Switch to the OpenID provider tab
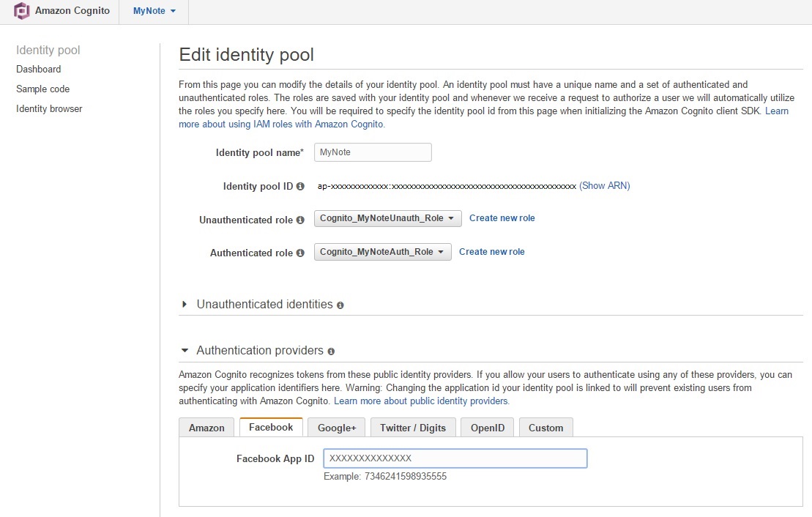This screenshot has height=517, width=812. tap(488, 428)
